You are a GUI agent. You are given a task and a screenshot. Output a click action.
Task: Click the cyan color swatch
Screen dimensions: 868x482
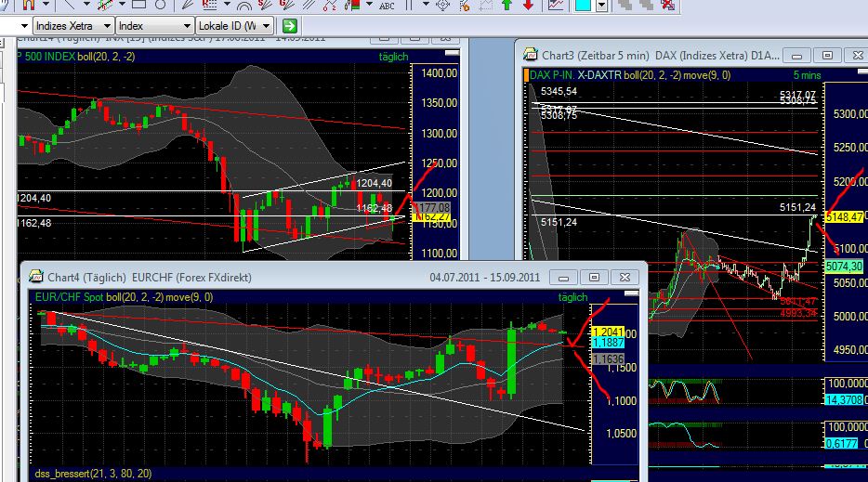click(583, 5)
